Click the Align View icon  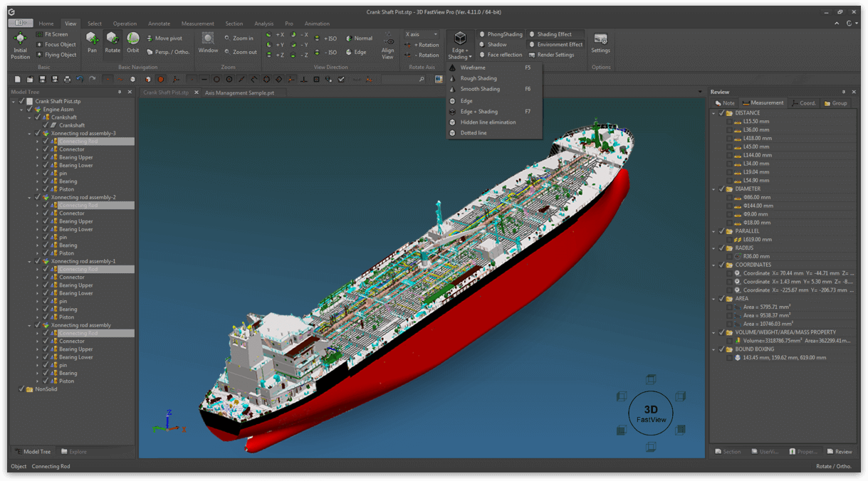pos(388,44)
